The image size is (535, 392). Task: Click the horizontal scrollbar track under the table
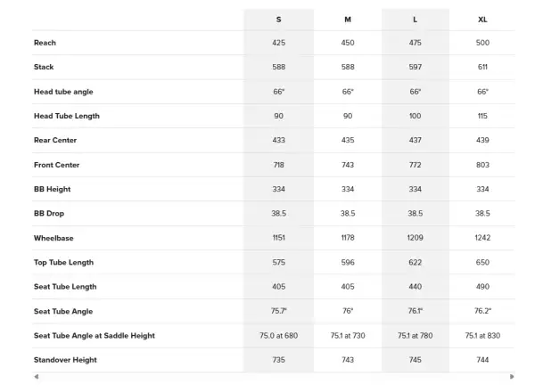pyautogui.click(x=274, y=377)
